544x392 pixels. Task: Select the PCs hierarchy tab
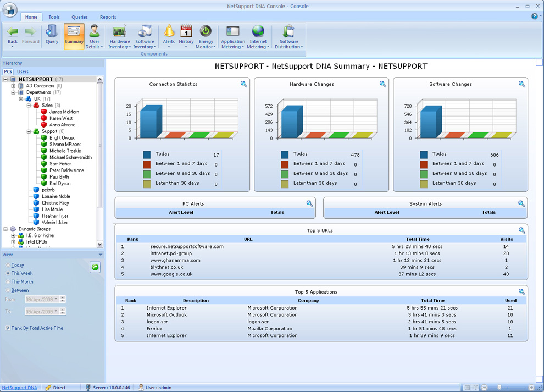8,71
